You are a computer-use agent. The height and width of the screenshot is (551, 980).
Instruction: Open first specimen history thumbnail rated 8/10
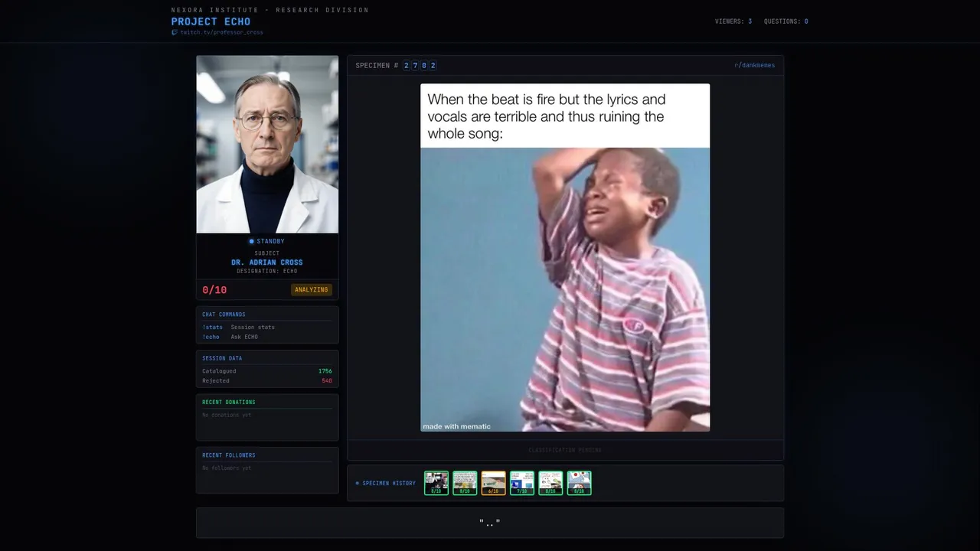[436, 483]
